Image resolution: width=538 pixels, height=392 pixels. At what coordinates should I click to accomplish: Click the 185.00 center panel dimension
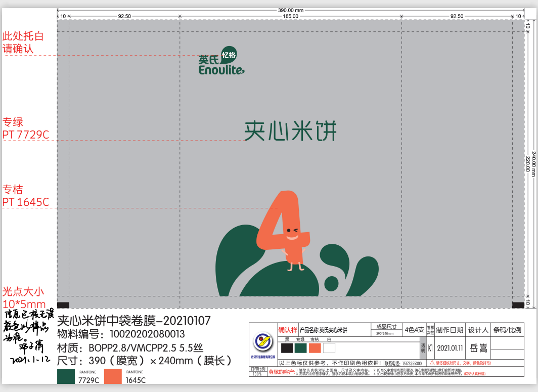pos(291,16)
